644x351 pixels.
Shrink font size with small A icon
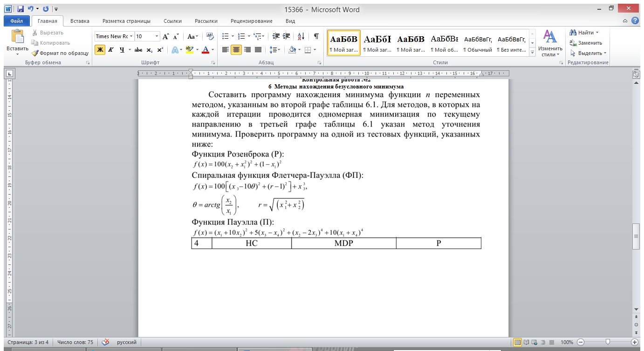point(176,36)
